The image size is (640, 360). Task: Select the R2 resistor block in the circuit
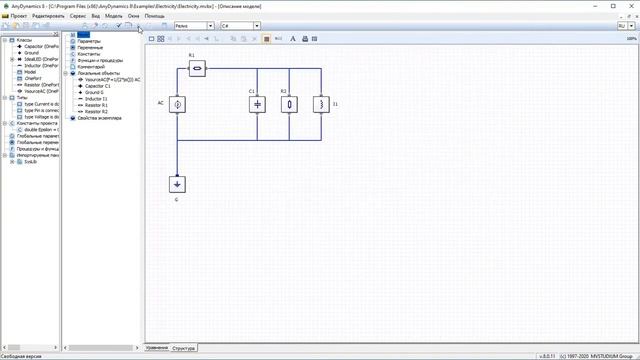click(x=289, y=104)
